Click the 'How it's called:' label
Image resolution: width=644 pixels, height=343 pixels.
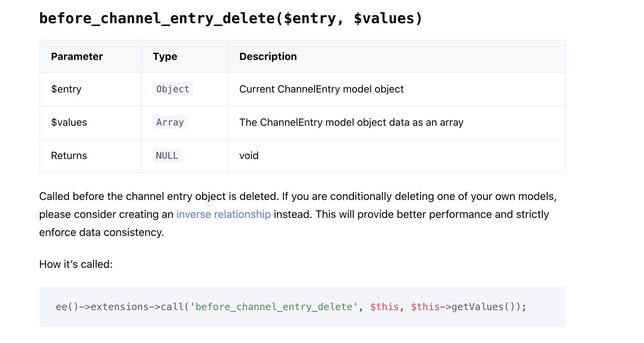(x=76, y=264)
